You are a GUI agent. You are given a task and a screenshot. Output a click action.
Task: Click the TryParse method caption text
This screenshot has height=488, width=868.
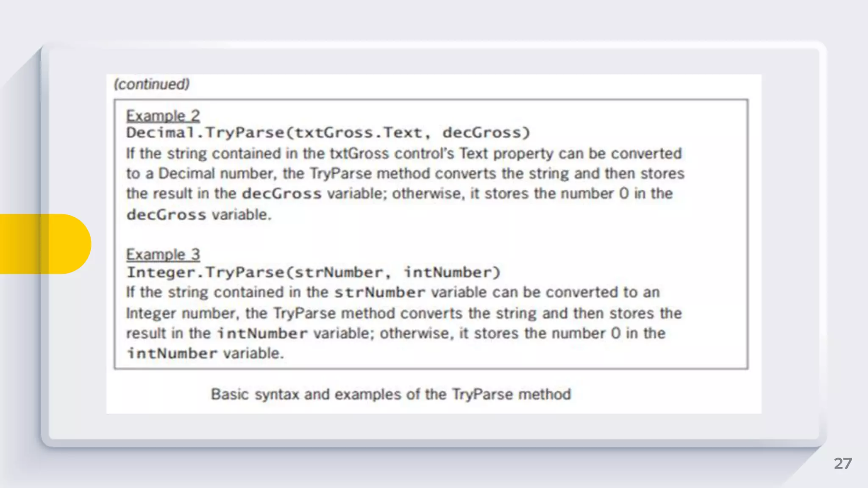click(x=391, y=394)
